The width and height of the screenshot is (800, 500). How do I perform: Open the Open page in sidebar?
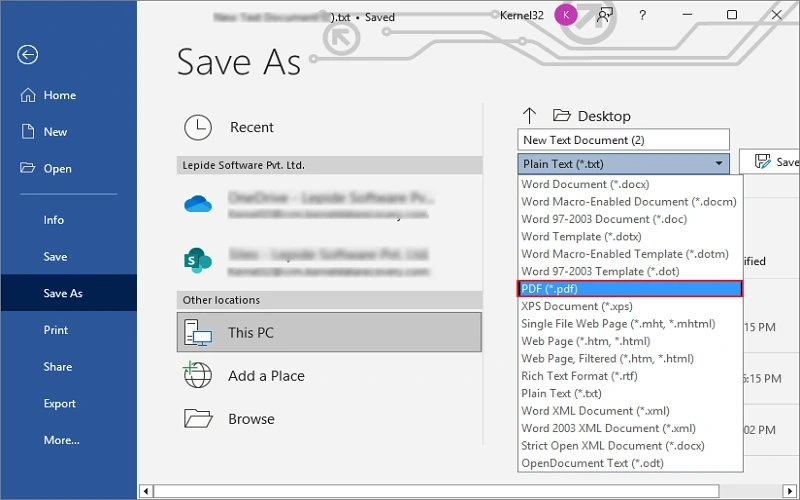tap(69, 169)
